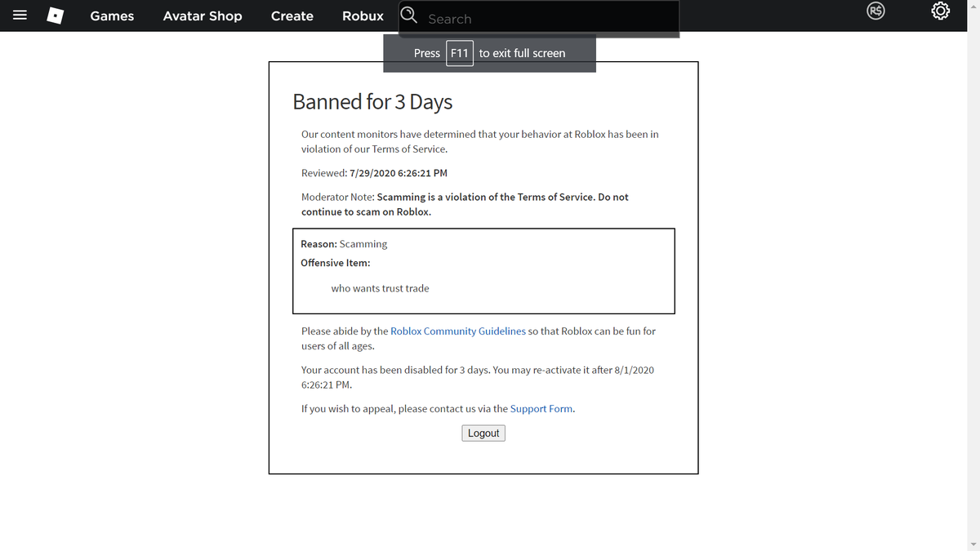Click the 'who wants trust trade' text
Image resolution: width=980 pixels, height=551 pixels.
click(380, 288)
